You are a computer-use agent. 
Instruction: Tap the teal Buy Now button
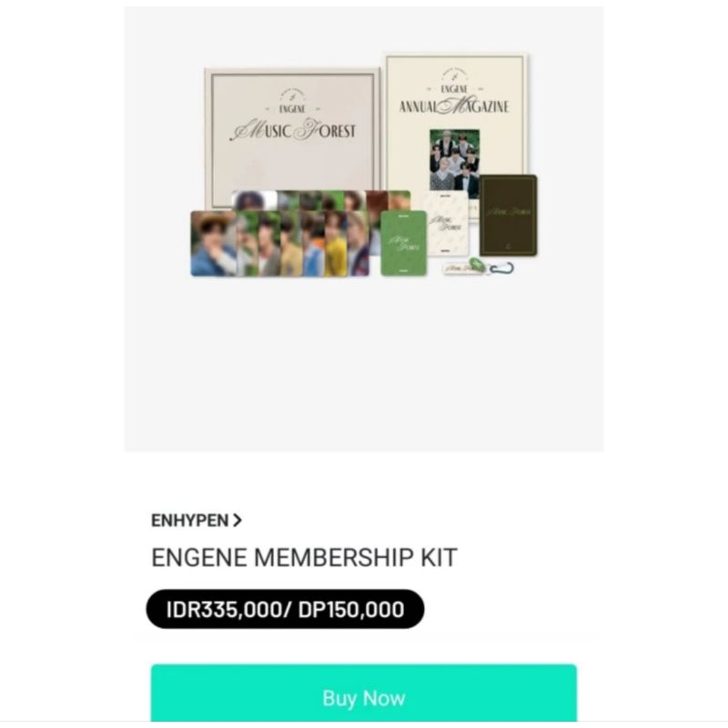click(x=363, y=693)
